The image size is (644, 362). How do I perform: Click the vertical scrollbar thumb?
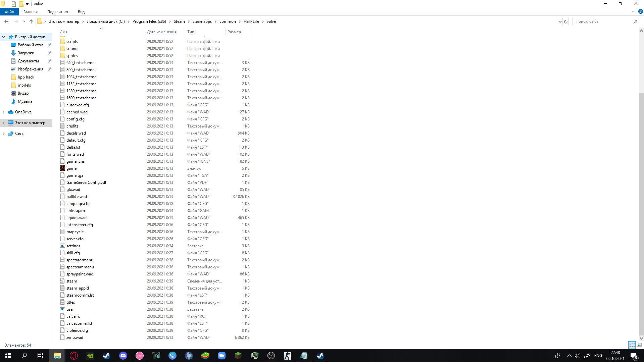coord(641,215)
